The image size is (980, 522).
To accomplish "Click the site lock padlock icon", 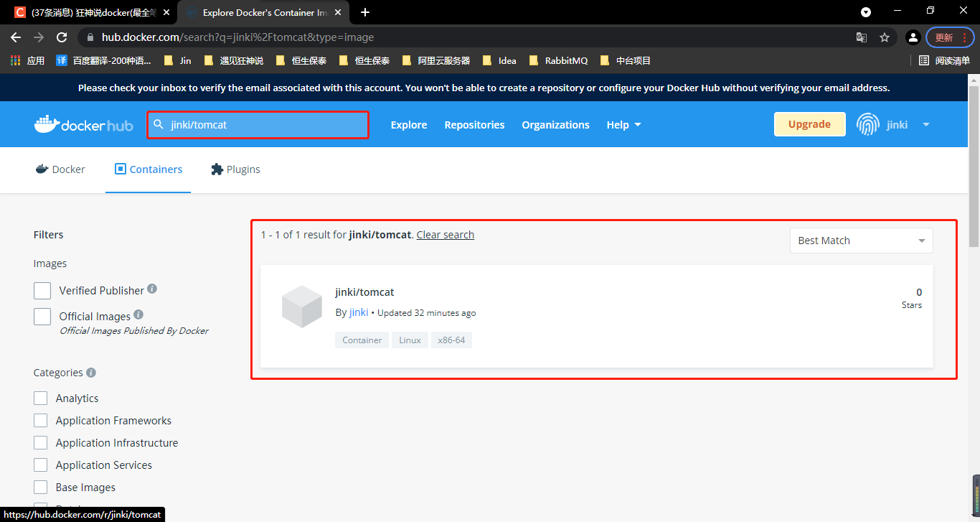I will click(90, 37).
